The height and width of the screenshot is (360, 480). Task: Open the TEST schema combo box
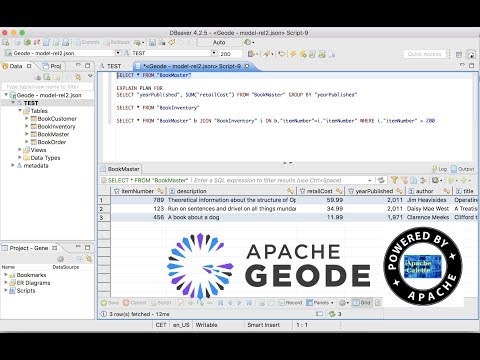(x=171, y=53)
